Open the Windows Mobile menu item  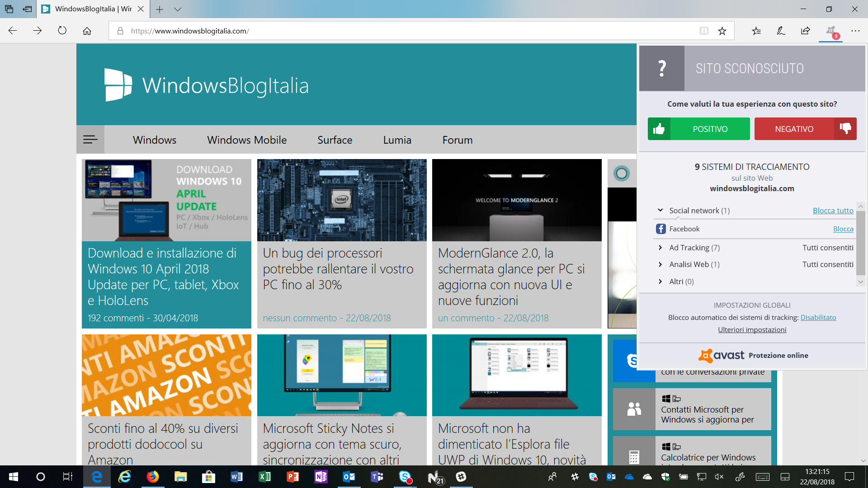click(247, 140)
